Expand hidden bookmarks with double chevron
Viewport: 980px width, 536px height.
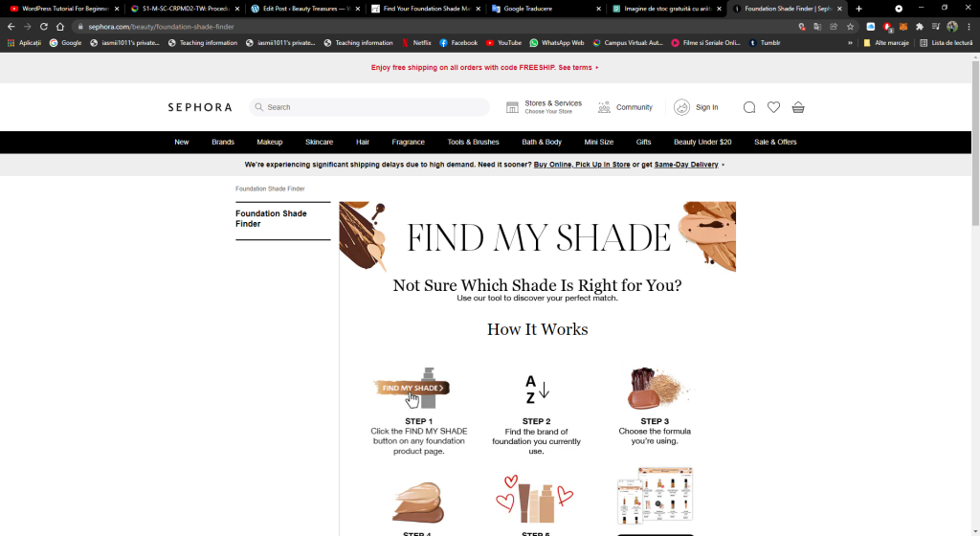[x=850, y=43]
